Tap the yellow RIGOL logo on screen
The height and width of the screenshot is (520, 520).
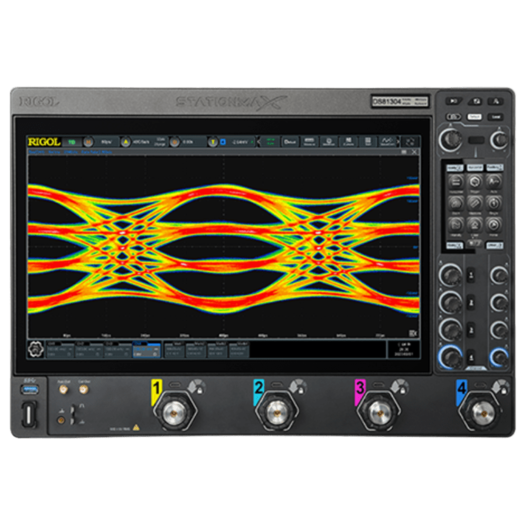point(44,142)
